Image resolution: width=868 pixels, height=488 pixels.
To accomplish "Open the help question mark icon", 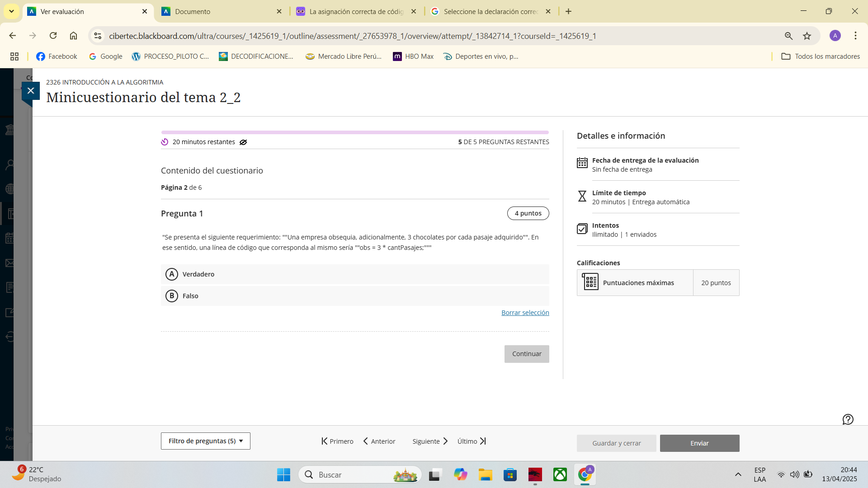I will (x=848, y=419).
